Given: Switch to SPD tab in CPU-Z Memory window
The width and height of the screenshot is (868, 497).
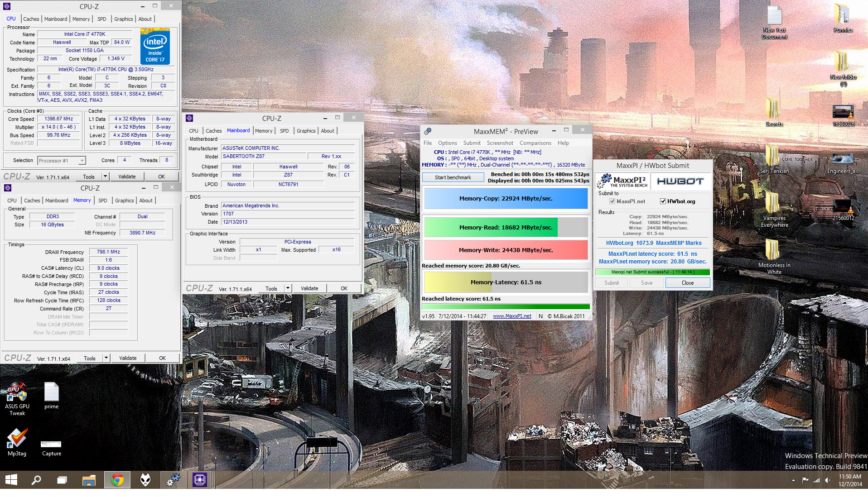Looking at the screenshot, I should point(103,201).
